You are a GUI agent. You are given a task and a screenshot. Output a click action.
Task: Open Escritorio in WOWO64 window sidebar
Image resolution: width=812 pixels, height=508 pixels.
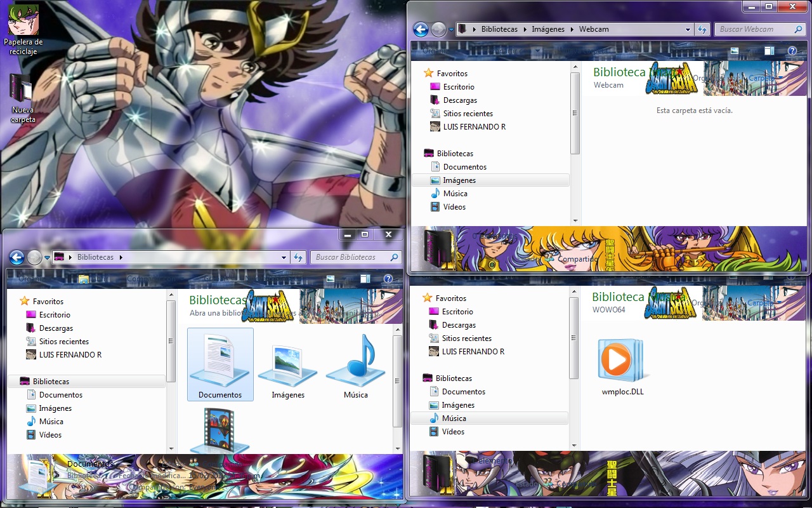[457, 312]
